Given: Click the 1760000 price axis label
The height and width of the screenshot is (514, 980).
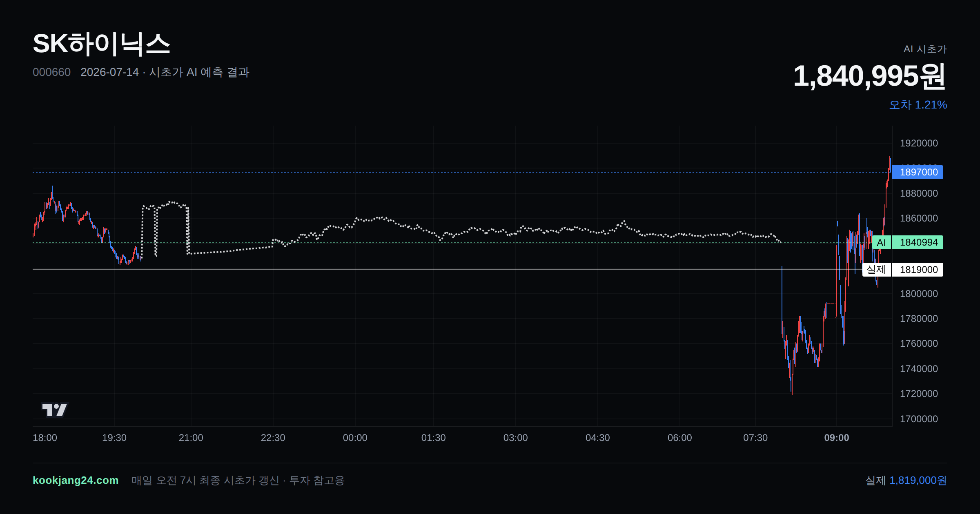Looking at the screenshot, I should pyautogui.click(x=919, y=343).
